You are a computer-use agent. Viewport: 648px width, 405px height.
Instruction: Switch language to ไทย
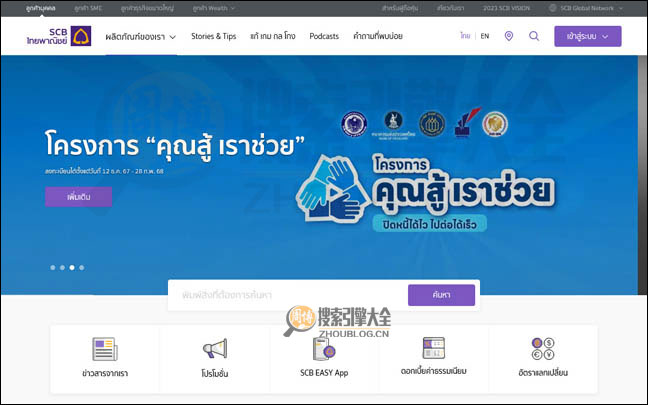point(465,36)
